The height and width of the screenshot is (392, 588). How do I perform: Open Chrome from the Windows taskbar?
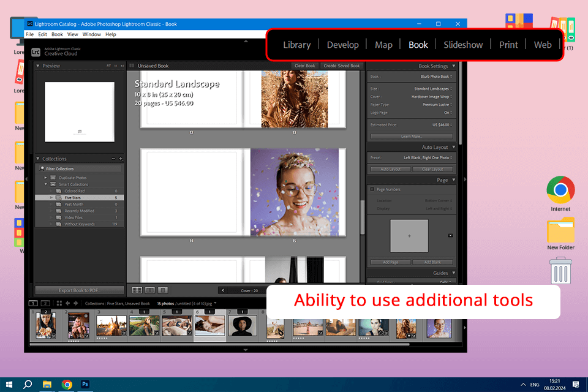(x=67, y=384)
